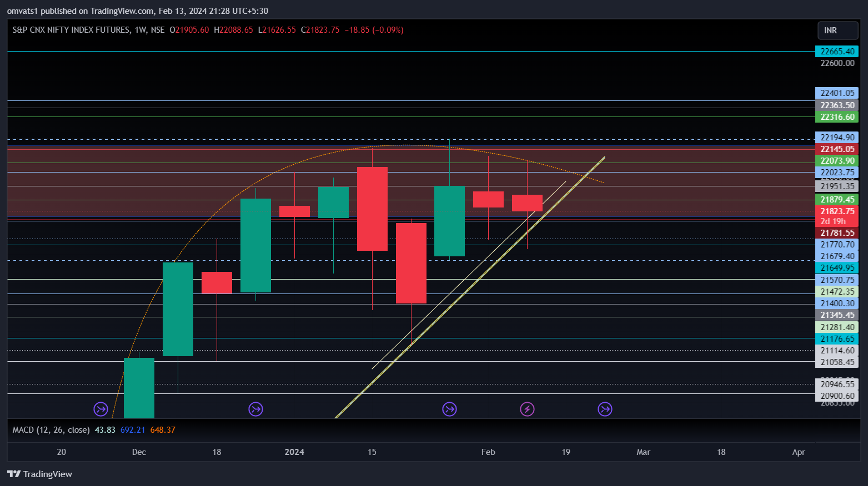Click the high value 22088.65
The width and height of the screenshot is (868, 486).
click(x=236, y=30)
